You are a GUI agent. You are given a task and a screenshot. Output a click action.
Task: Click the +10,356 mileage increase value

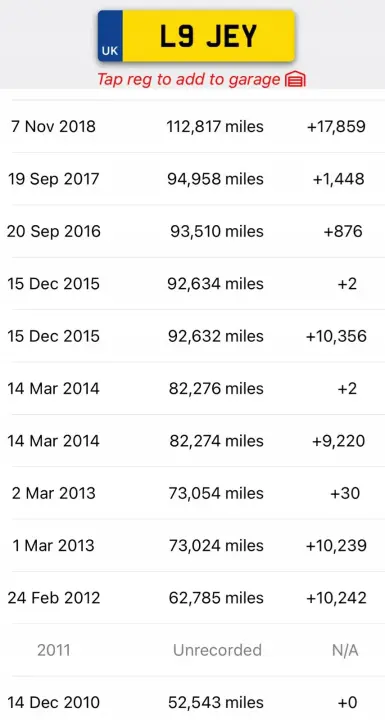point(336,336)
